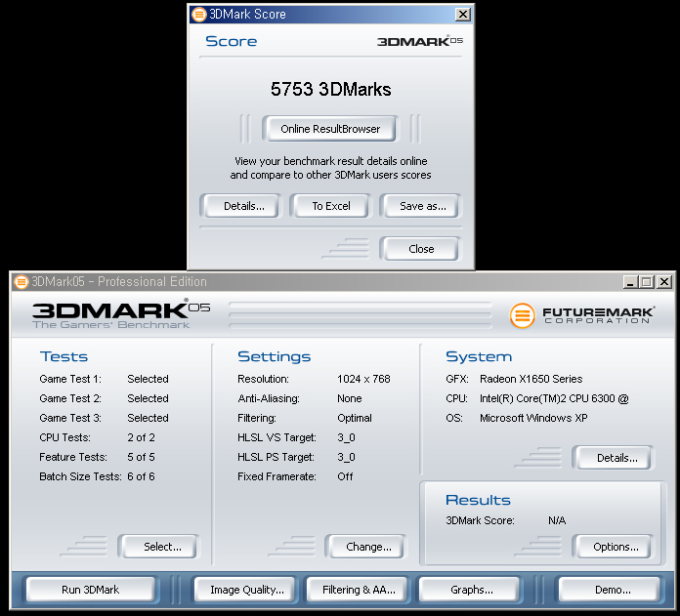Image resolution: width=680 pixels, height=616 pixels.
Task: Click CPU value 'Intel(R) Core(TM)2 CPU 6300 @'
Action: pyautogui.click(x=554, y=398)
